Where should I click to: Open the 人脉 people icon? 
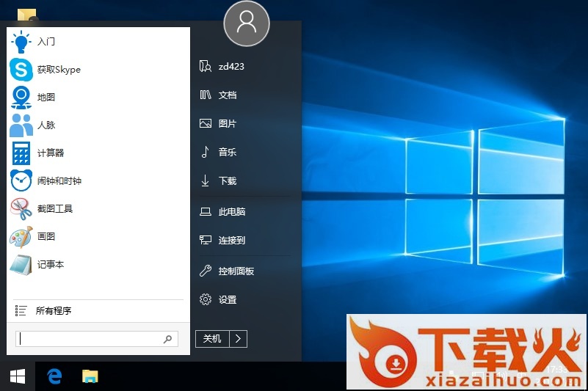[21, 125]
